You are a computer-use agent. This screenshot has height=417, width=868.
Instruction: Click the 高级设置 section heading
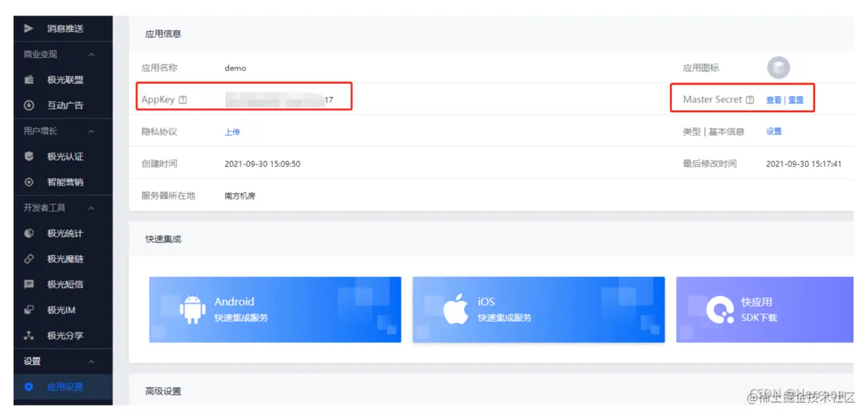(163, 391)
